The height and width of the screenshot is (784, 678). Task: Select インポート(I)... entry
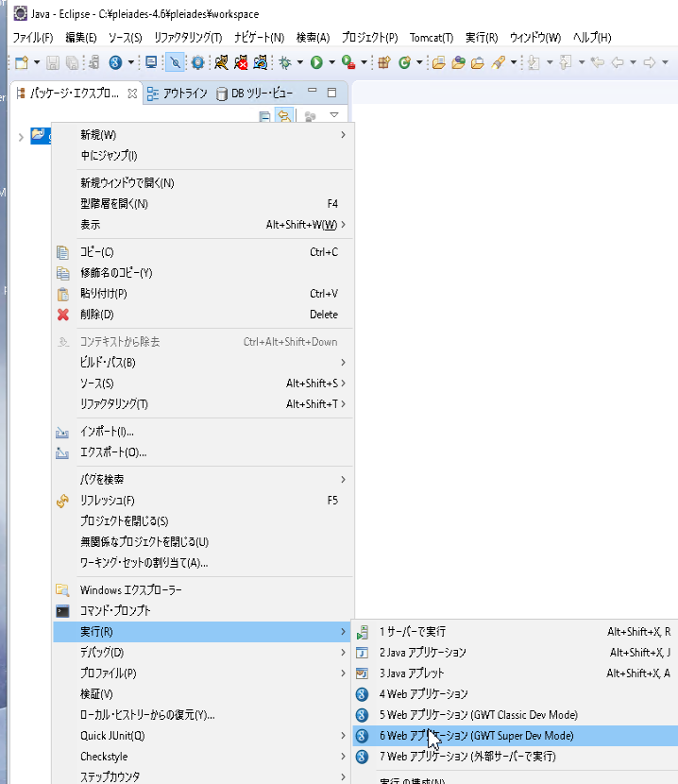[x=203, y=432]
